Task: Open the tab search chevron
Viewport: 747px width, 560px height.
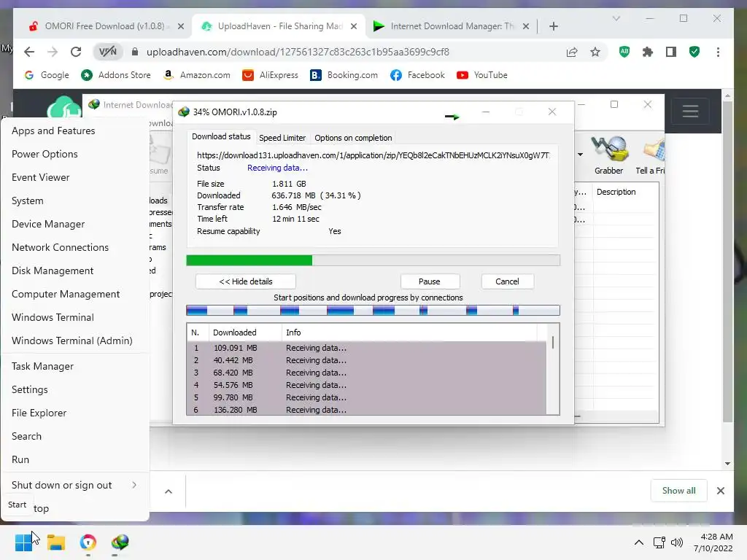Action: [x=616, y=18]
